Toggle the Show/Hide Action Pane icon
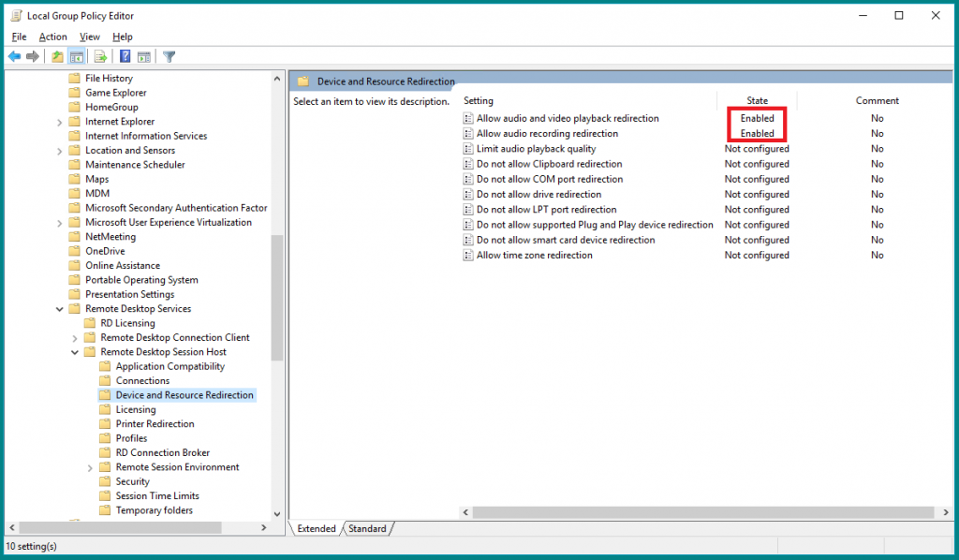Image resolution: width=959 pixels, height=560 pixels. click(x=144, y=57)
